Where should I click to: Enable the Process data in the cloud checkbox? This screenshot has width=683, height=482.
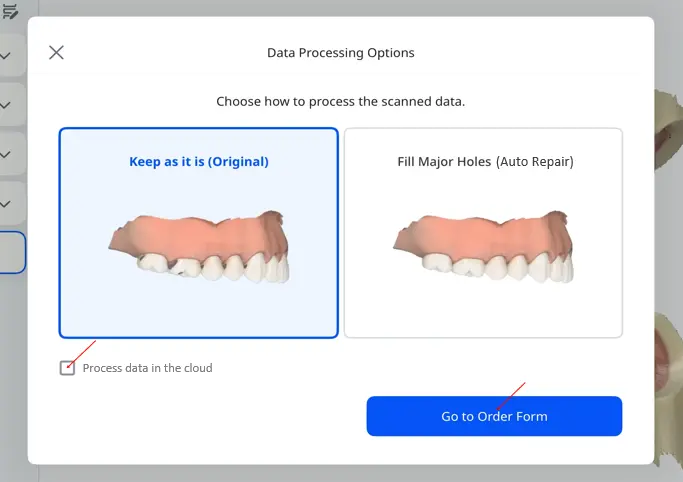point(67,368)
